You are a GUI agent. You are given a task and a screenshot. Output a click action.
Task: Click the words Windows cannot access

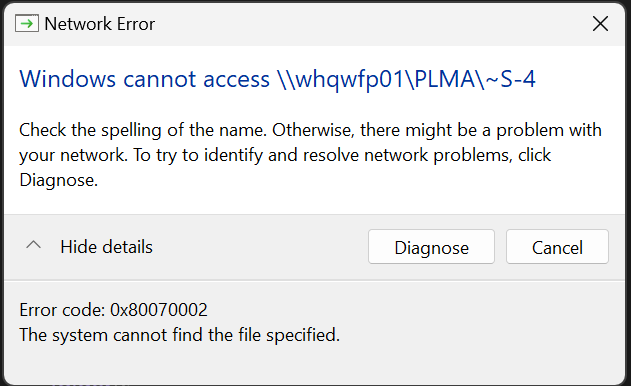[144, 79]
